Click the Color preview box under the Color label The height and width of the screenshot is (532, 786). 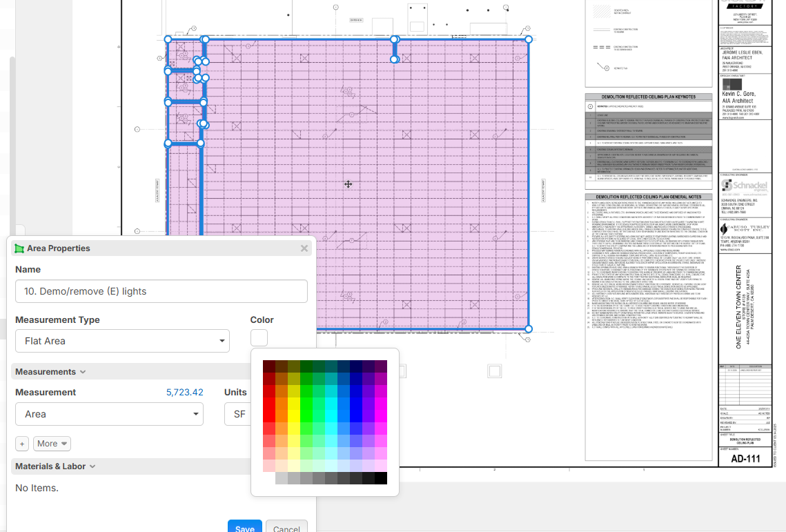259,338
